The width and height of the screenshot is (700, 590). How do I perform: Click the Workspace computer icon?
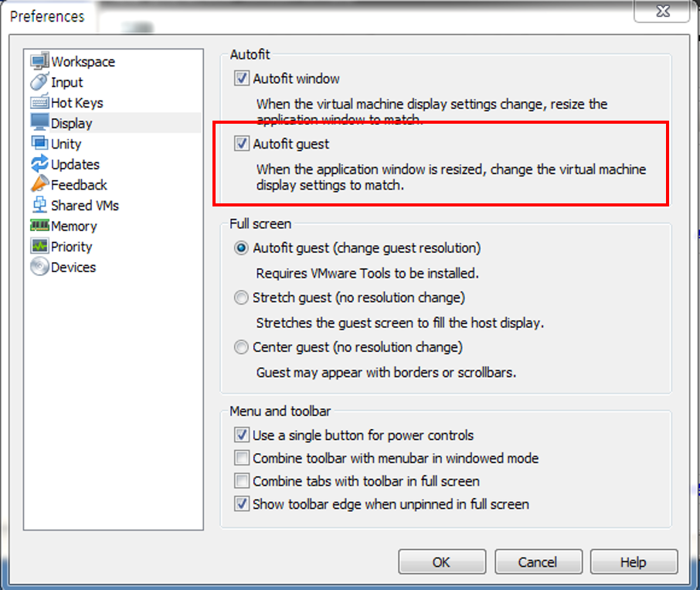39,61
